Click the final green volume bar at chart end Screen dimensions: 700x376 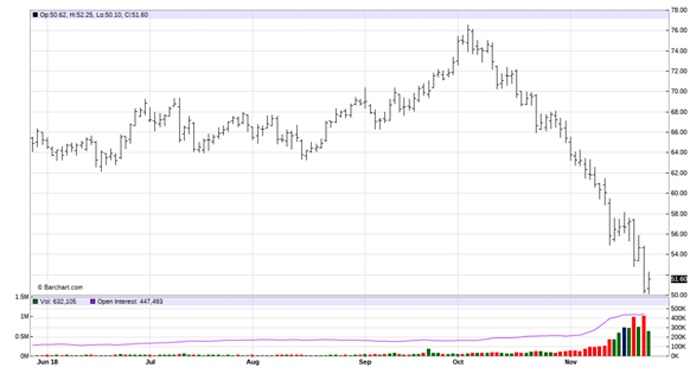point(649,343)
